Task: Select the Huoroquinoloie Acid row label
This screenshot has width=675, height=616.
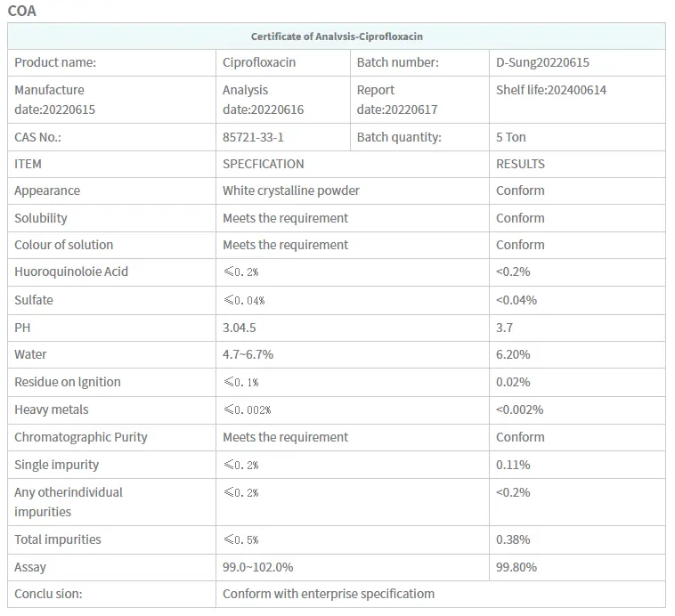Action: tap(71, 272)
